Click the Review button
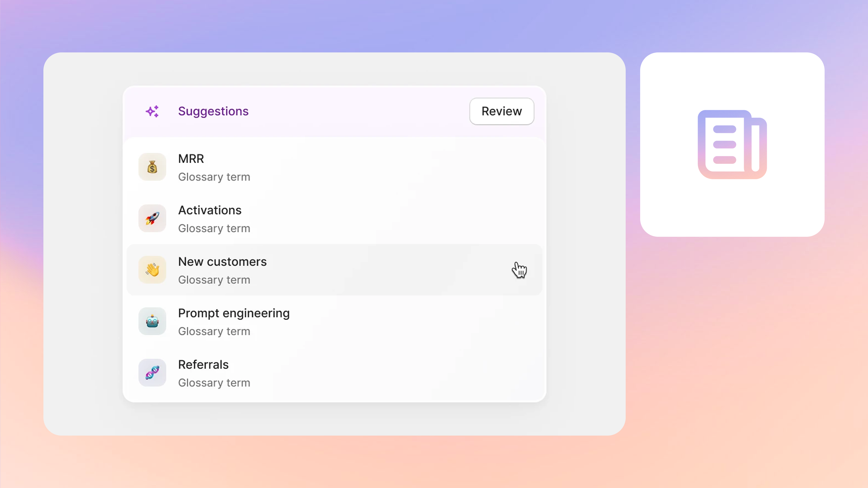The height and width of the screenshot is (488, 868). 502,111
